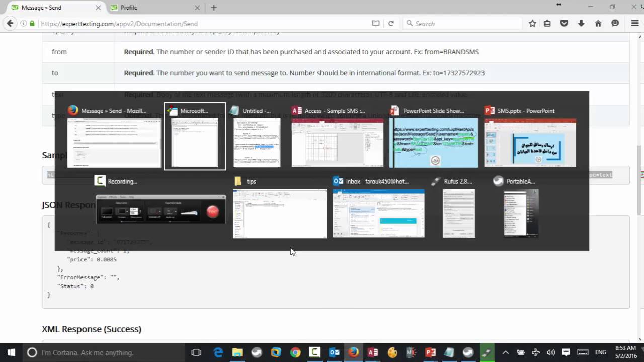Switch to the tips folder window
The image size is (644, 362).
(x=280, y=206)
